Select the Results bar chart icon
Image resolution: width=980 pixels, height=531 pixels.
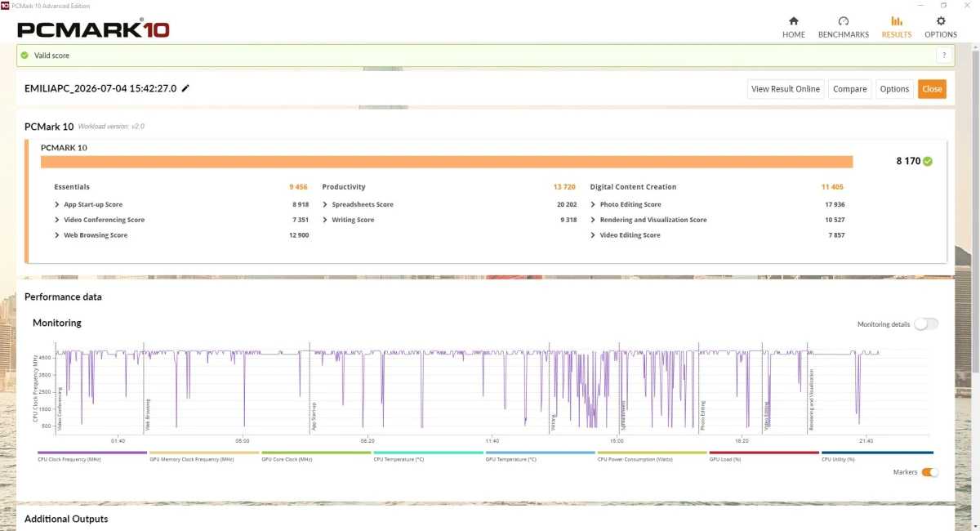point(897,21)
